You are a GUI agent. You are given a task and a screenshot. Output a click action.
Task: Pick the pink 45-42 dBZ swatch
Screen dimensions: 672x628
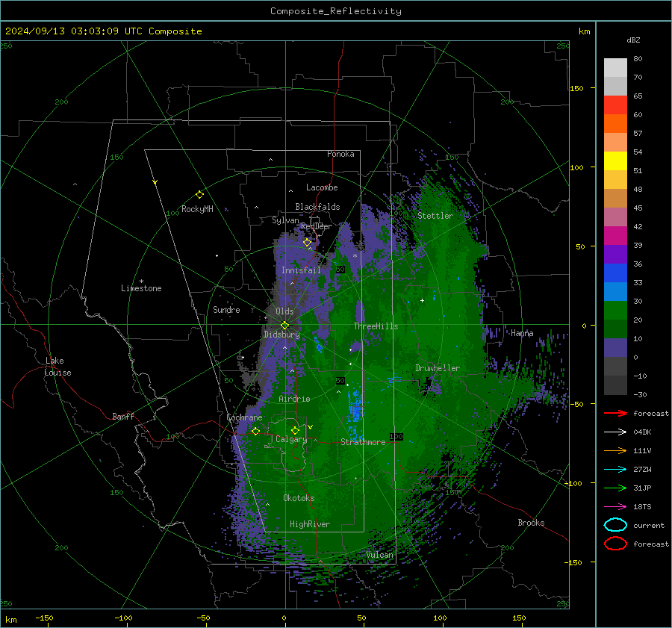click(x=615, y=217)
